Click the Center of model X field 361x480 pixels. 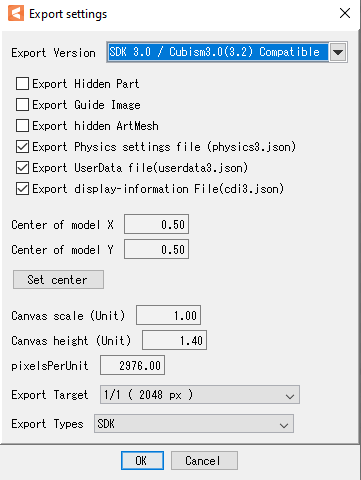[x=156, y=224]
